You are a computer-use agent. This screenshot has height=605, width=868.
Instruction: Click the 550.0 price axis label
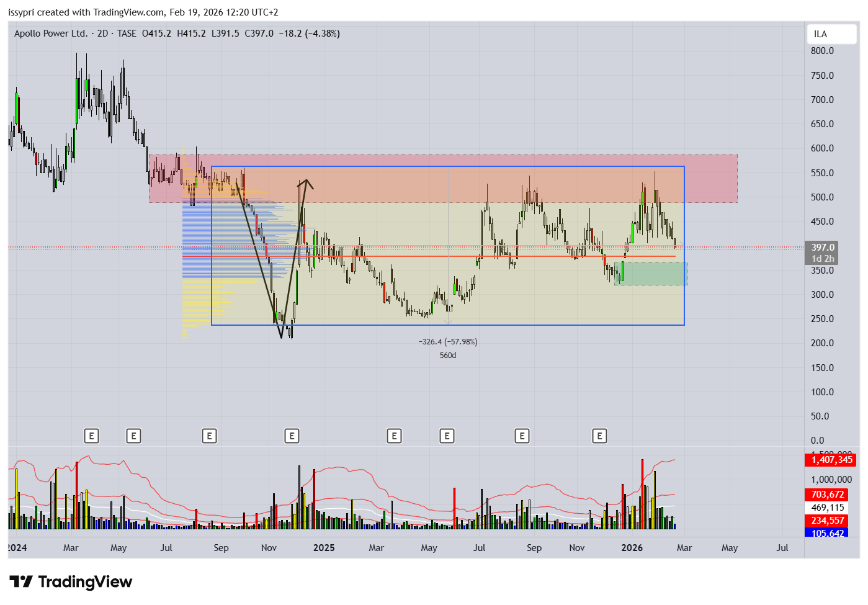coord(822,173)
